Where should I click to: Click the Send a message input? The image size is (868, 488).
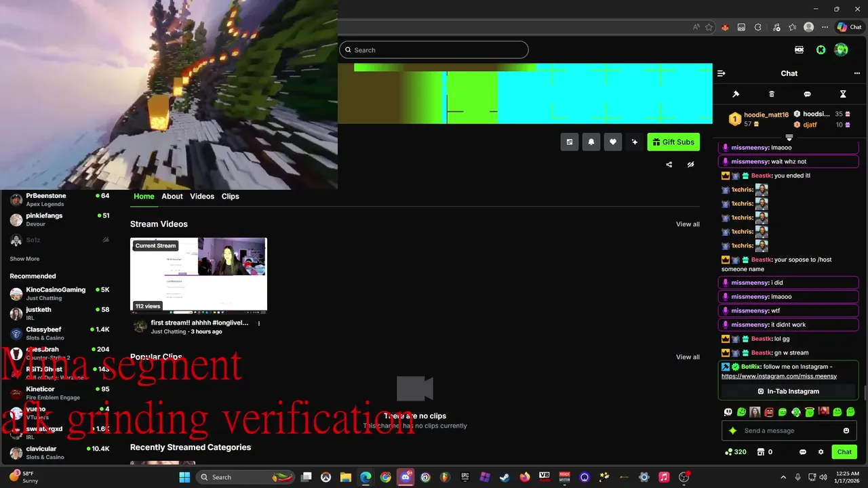(789, 430)
